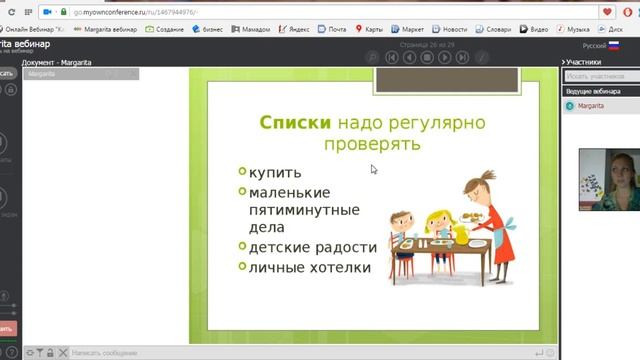The height and width of the screenshot is (360, 640).
Task: Open the browser speed dial grid icon
Action: [28, 12]
